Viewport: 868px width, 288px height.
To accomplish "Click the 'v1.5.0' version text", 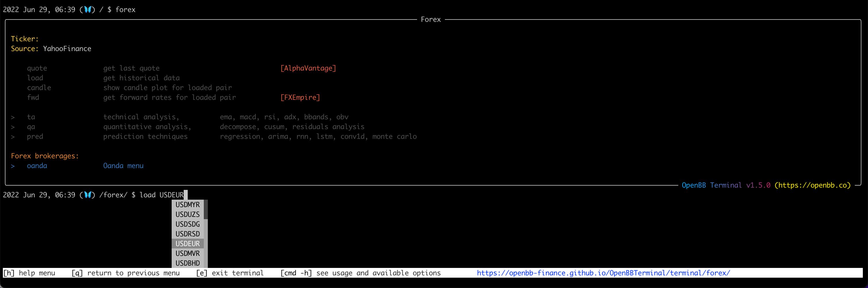I will point(758,185).
